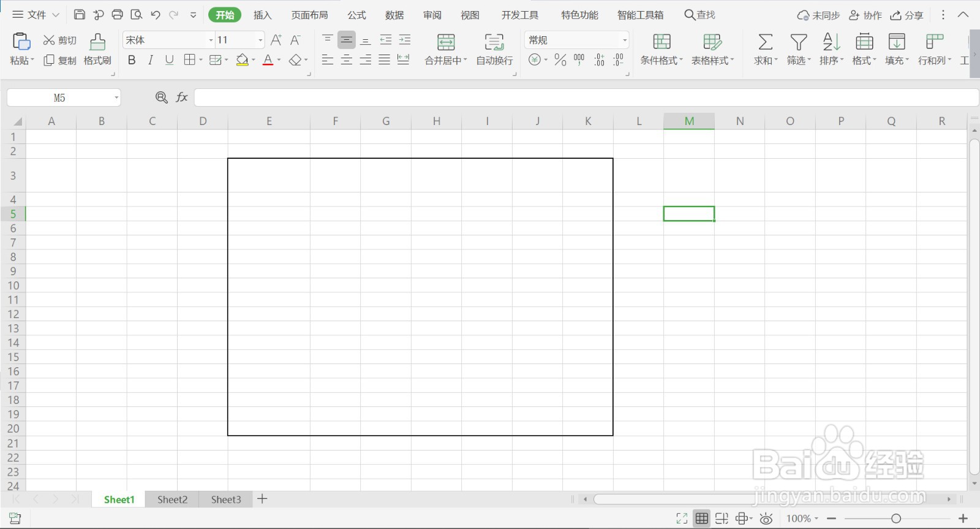The image size is (980, 529).
Task: Undo the last action
Action: [156, 15]
